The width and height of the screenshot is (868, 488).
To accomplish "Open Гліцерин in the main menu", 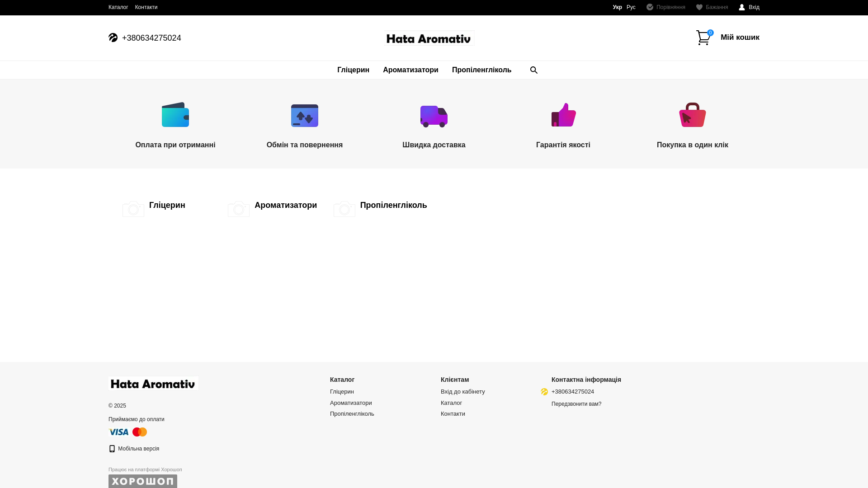I will pyautogui.click(x=353, y=70).
